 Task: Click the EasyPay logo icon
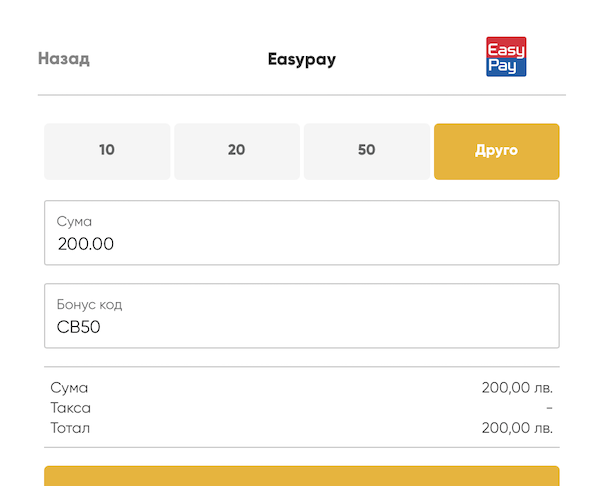(x=506, y=57)
